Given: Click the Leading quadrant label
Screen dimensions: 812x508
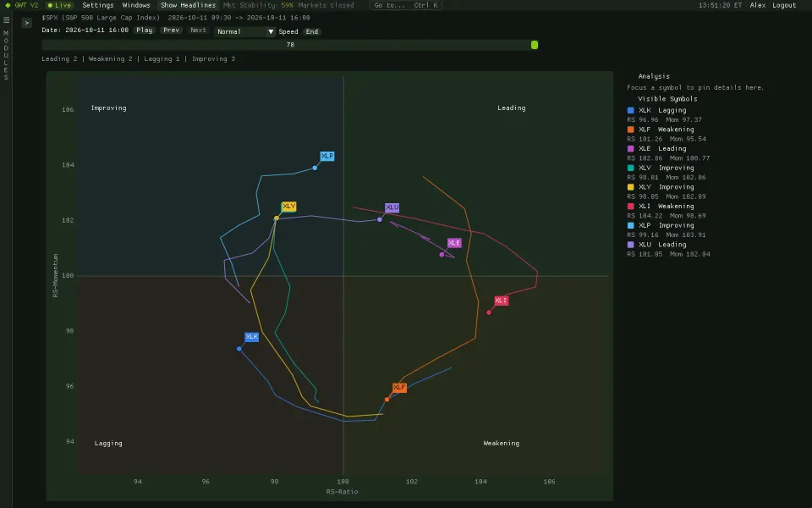Looking at the screenshot, I should pos(512,108).
